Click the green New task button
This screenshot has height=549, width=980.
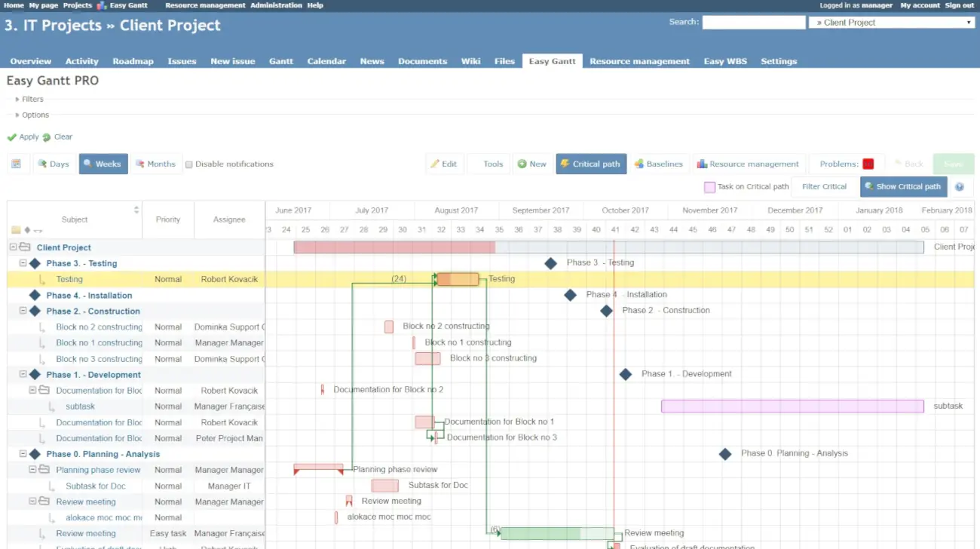point(531,164)
